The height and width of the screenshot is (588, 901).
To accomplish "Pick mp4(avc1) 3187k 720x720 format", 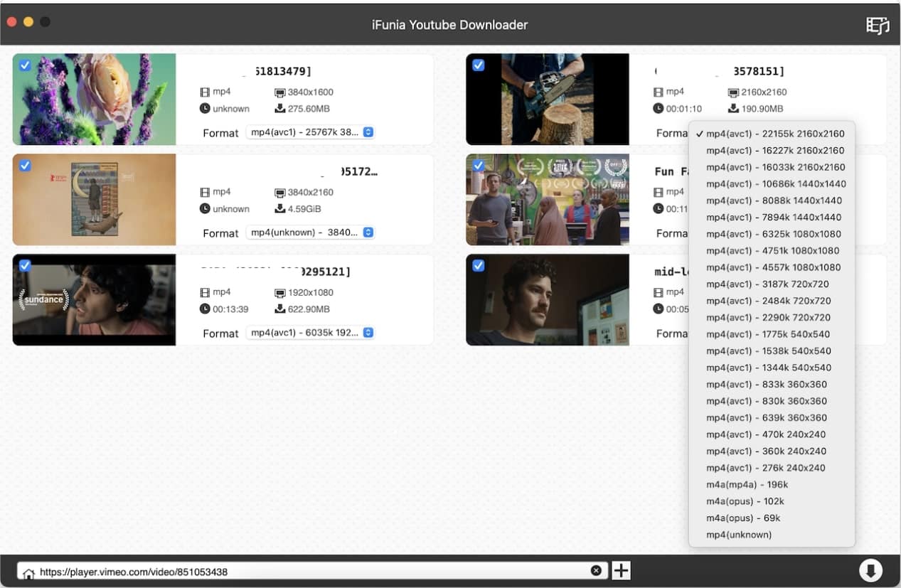I will pos(767,284).
